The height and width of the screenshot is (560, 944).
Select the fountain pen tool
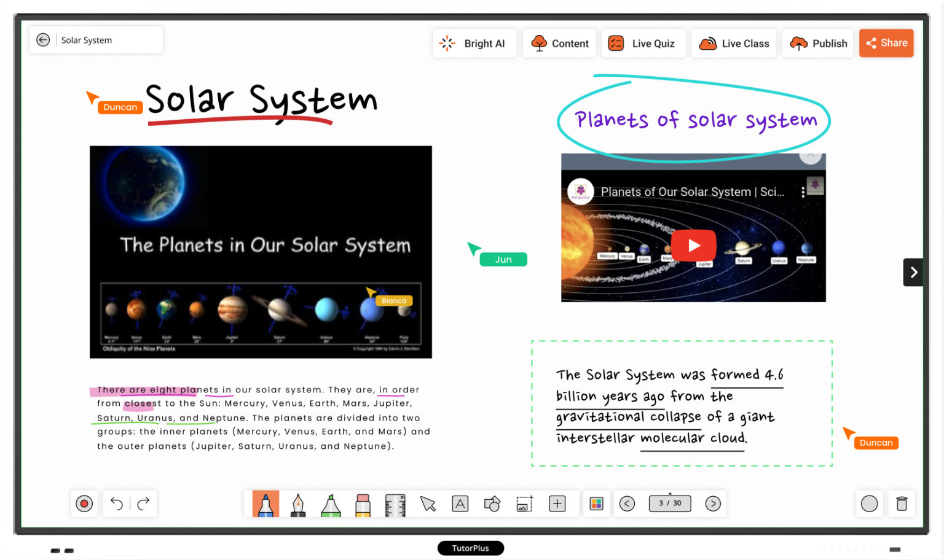[x=298, y=504]
